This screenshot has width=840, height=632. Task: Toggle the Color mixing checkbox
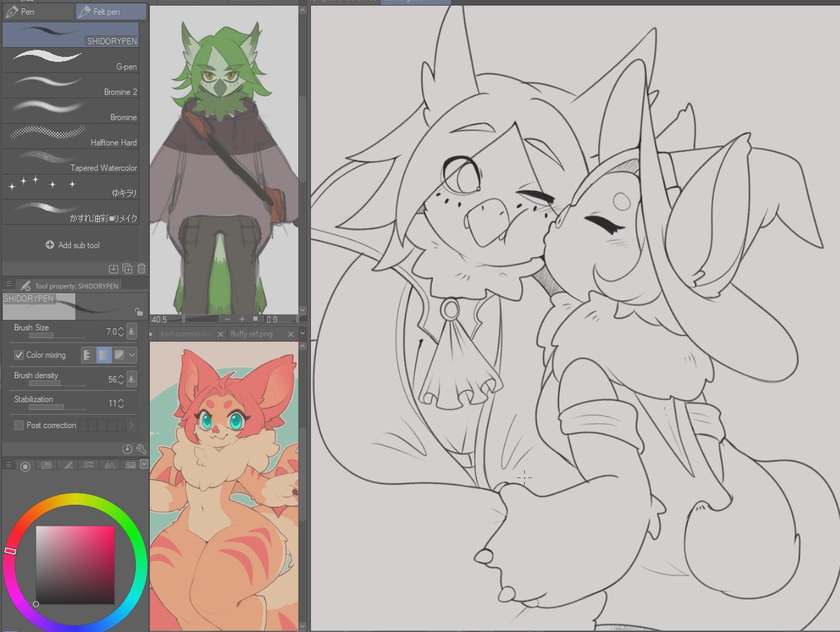[18, 354]
